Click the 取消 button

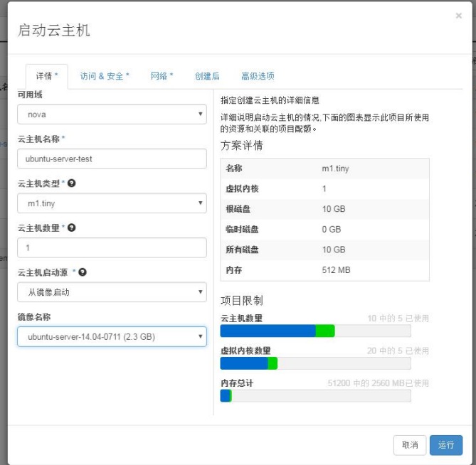point(410,445)
